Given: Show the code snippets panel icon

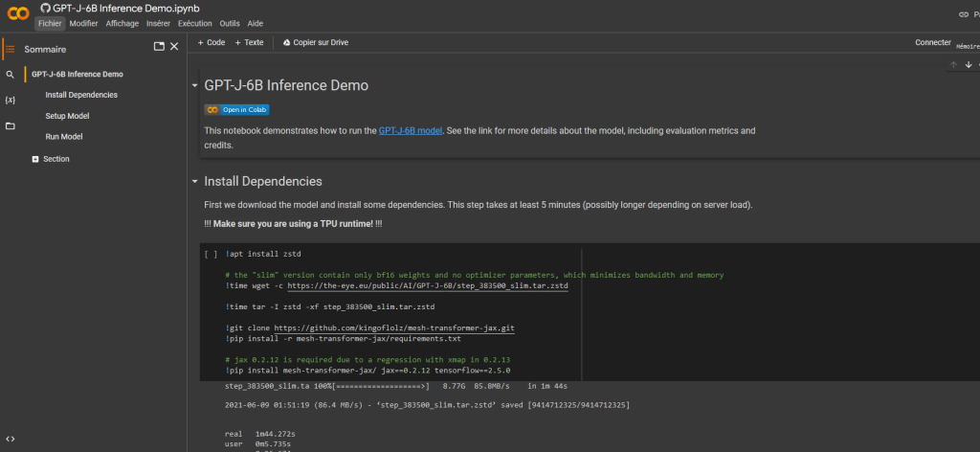Looking at the screenshot, I should (10, 439).
